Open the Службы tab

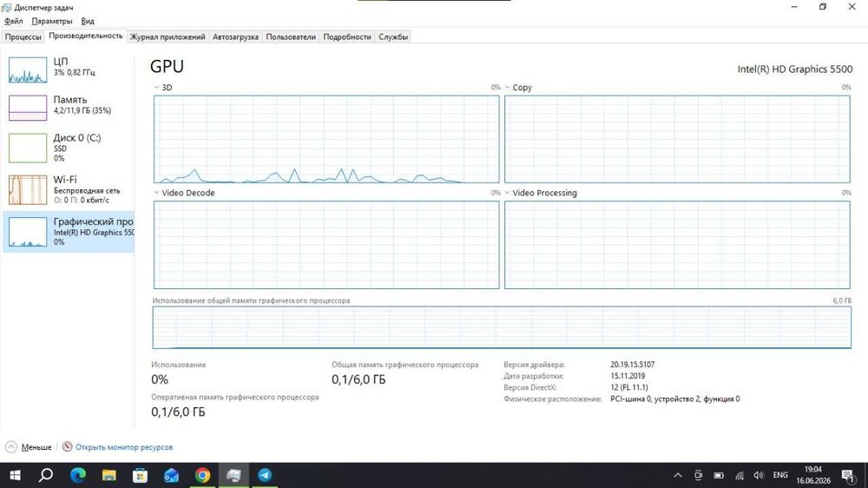coord(393,37)
